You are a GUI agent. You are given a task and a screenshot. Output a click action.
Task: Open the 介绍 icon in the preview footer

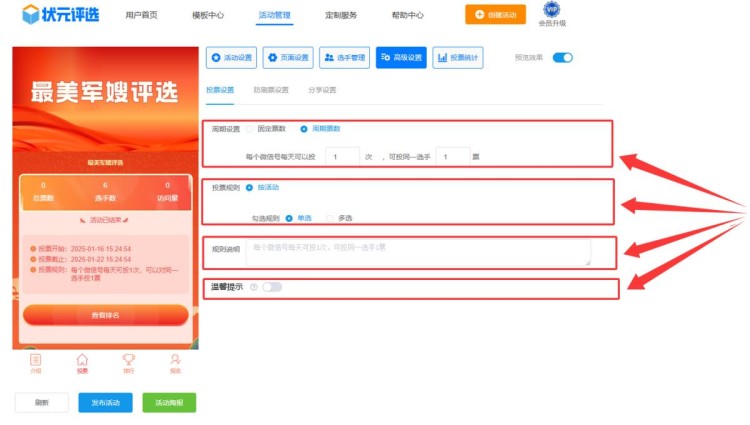coord(36,362)
